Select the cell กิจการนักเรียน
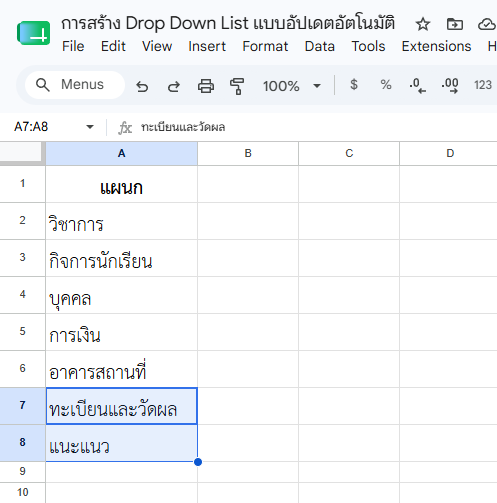 tap(122, 258)
